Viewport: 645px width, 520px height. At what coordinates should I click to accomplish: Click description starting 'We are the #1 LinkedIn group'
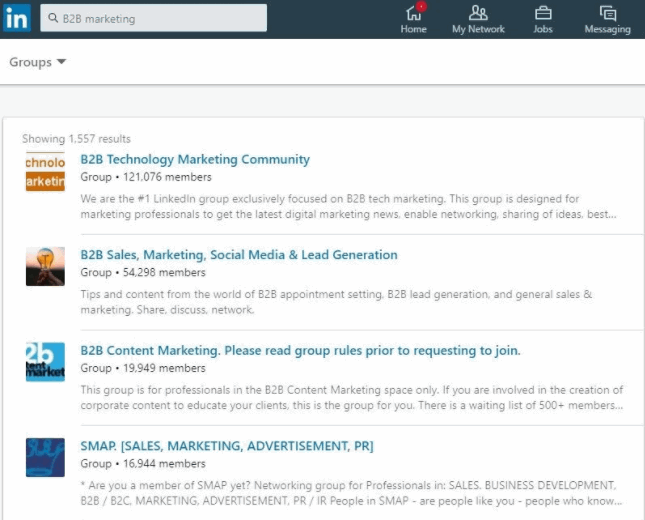tap(348, 207)
